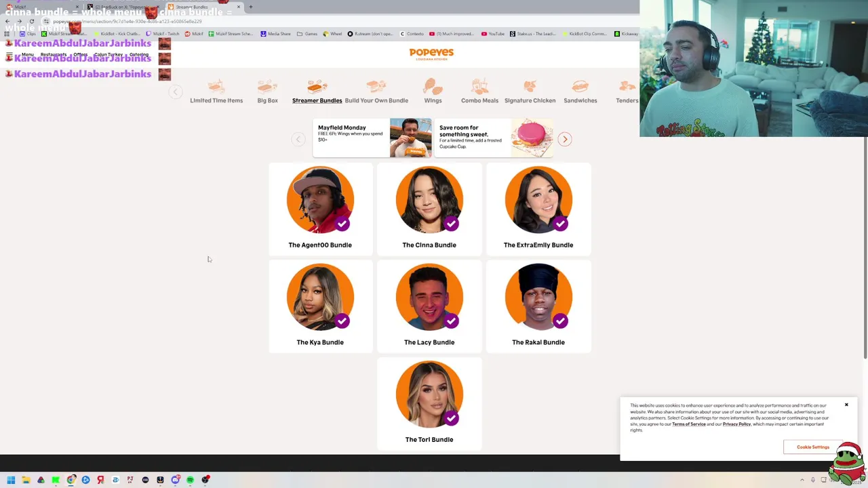Open the Build Your Own Bundle category
868x488 pixels.
point(376,91)
